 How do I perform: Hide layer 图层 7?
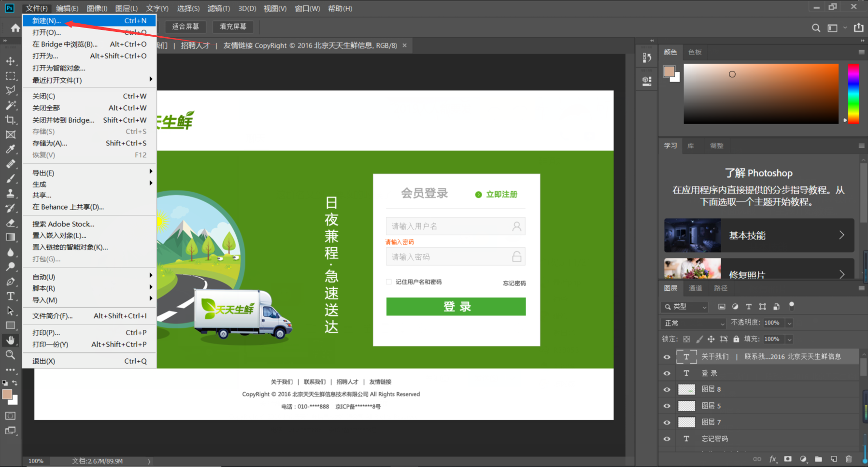[x=667, y=423]
